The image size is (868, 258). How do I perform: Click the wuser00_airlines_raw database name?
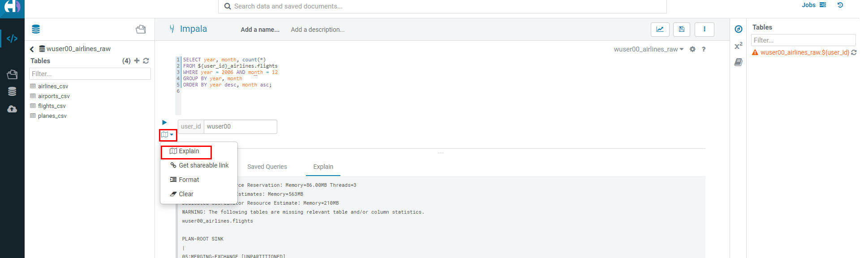pos(78,49)
